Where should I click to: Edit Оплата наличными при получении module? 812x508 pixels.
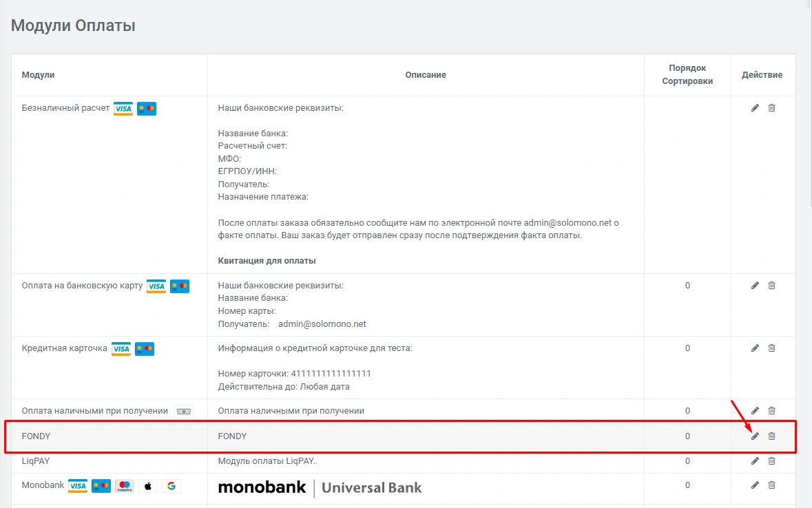[x=755, y=411]
